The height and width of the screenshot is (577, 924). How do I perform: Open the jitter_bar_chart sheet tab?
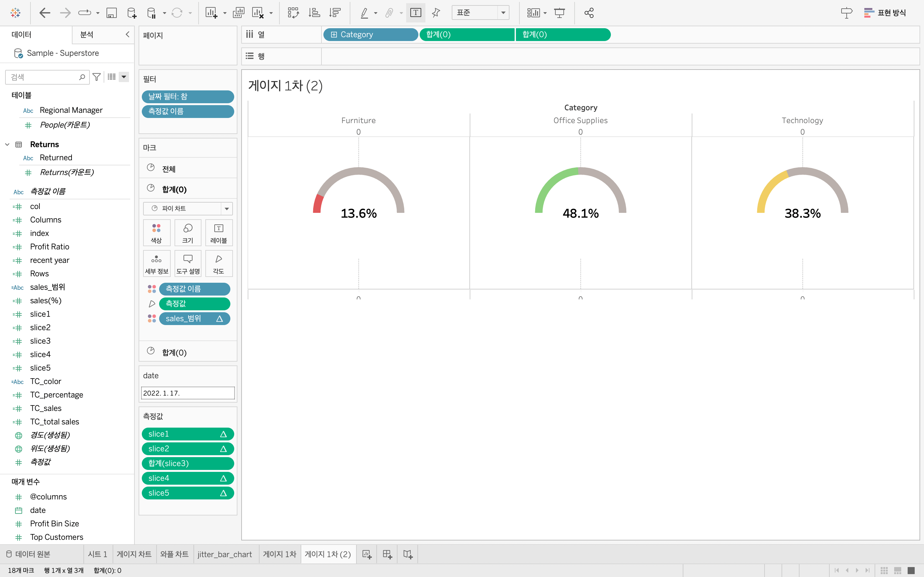point(225,554)
